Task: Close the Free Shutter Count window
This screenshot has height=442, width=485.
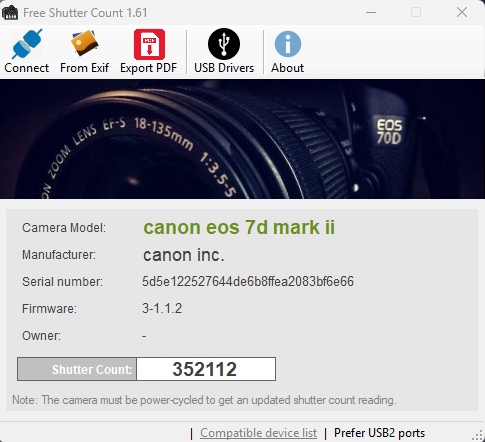Action: coord(462,13)
